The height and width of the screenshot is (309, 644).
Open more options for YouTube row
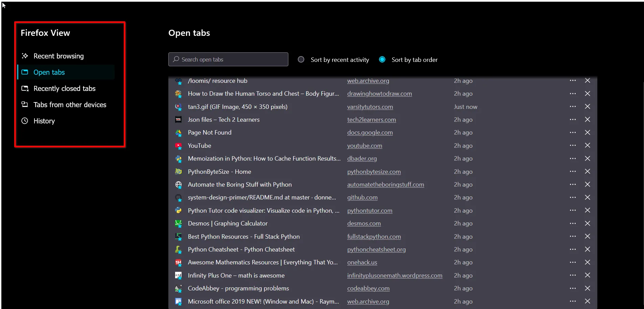click(573, 145)
